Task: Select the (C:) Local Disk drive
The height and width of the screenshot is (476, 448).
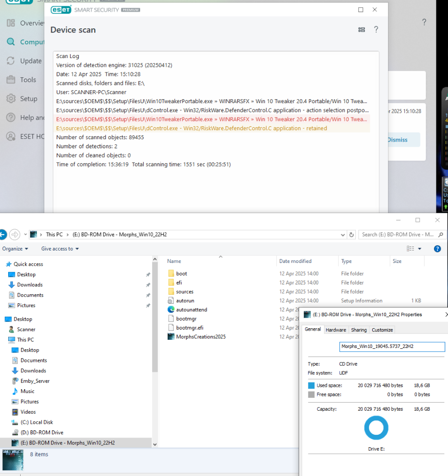Action: coord(36,422)
